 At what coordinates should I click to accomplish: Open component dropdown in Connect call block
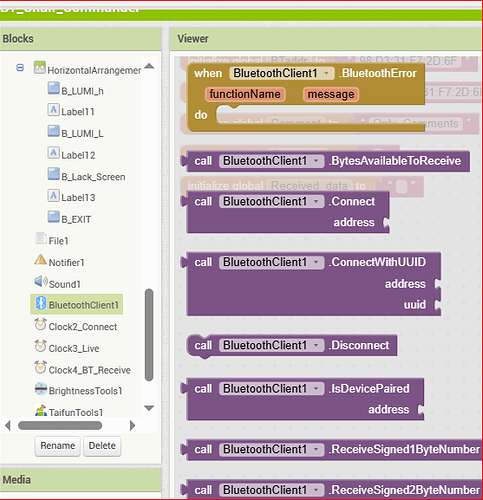pos(316,202)
